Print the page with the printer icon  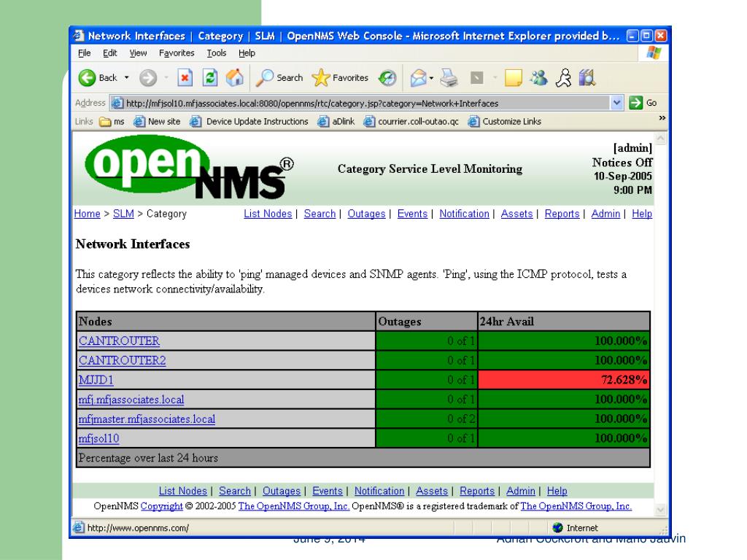click(x=449, y=77)
